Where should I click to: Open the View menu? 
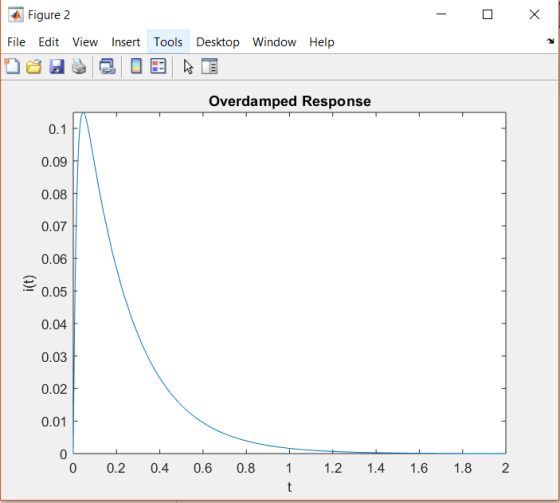click(x=85, y=42)
